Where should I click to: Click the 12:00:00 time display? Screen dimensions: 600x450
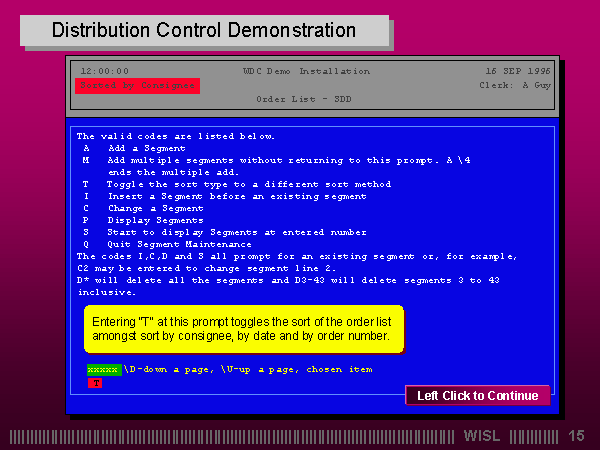coord(104,71)
